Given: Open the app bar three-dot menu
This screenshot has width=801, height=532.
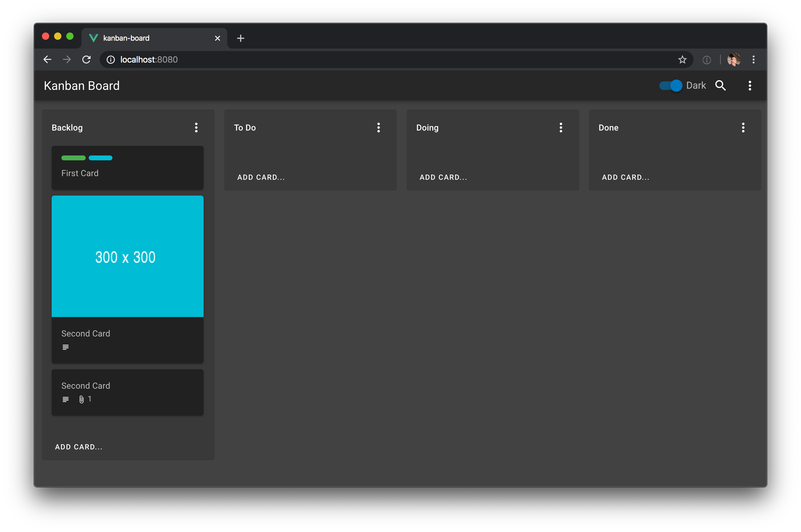Looking at the screenshot, I should pyautogui.click(x=750, y=86).
